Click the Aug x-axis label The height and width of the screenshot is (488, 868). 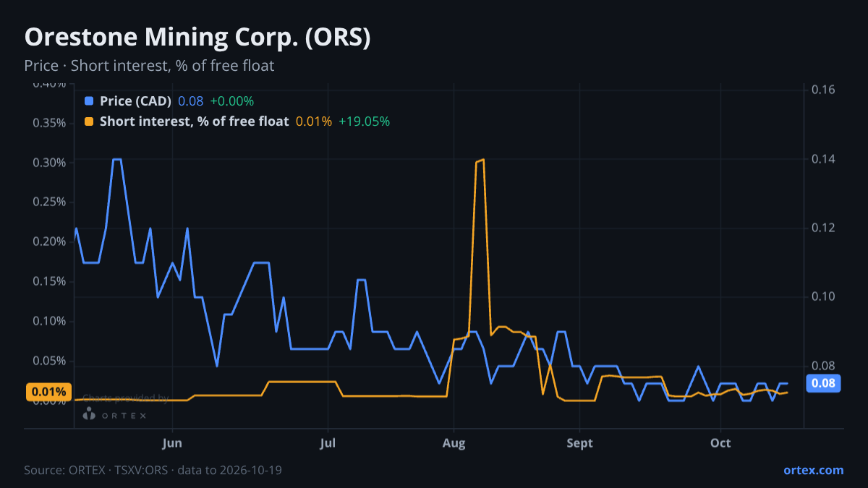point(453,443)
